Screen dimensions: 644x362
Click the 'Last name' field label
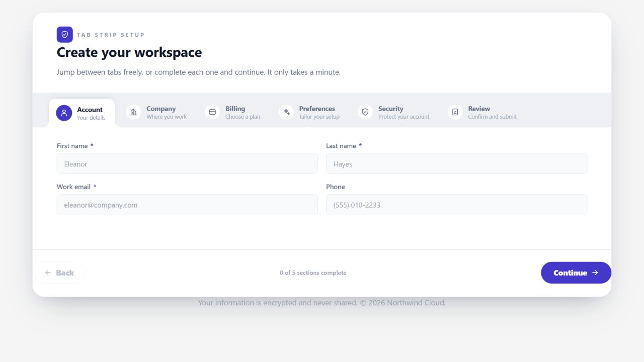(341, 146)
